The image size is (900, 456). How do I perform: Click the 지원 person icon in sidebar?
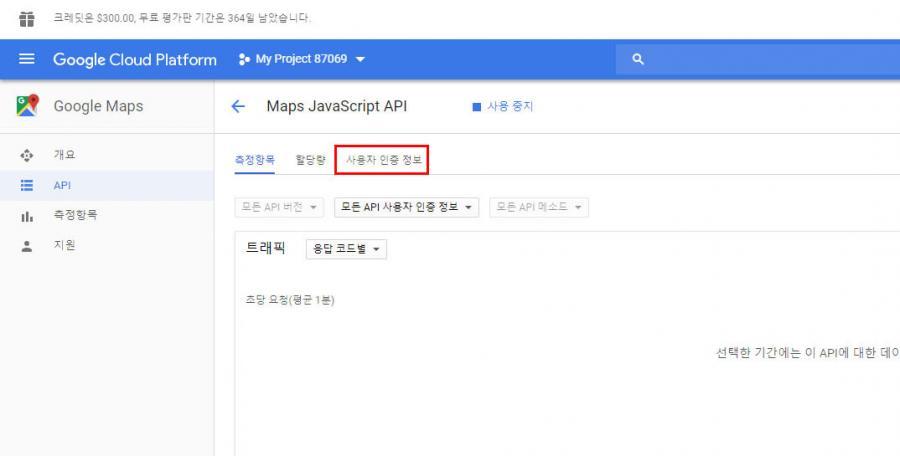tap(27, 245)
